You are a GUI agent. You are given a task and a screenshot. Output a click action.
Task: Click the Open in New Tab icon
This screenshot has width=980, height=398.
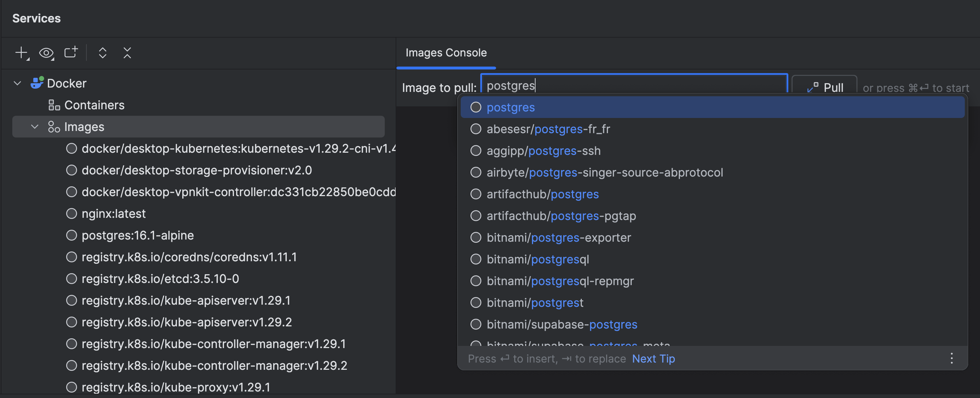71,52
